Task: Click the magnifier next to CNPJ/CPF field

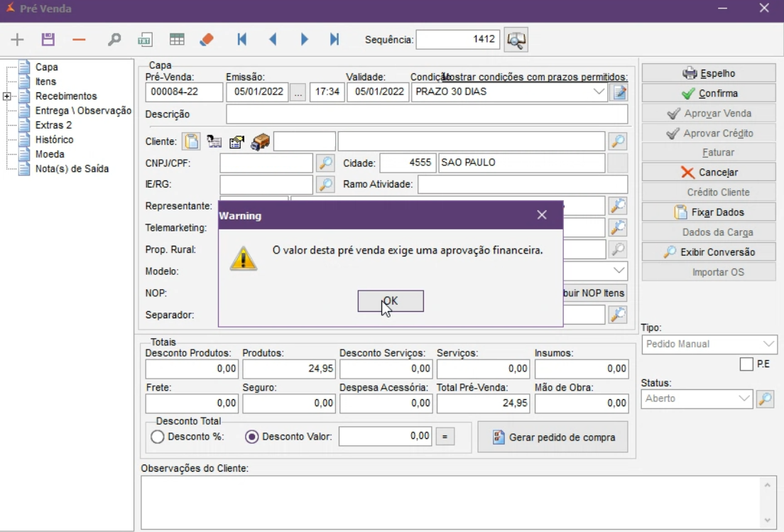Action: [x=325, y=163]
